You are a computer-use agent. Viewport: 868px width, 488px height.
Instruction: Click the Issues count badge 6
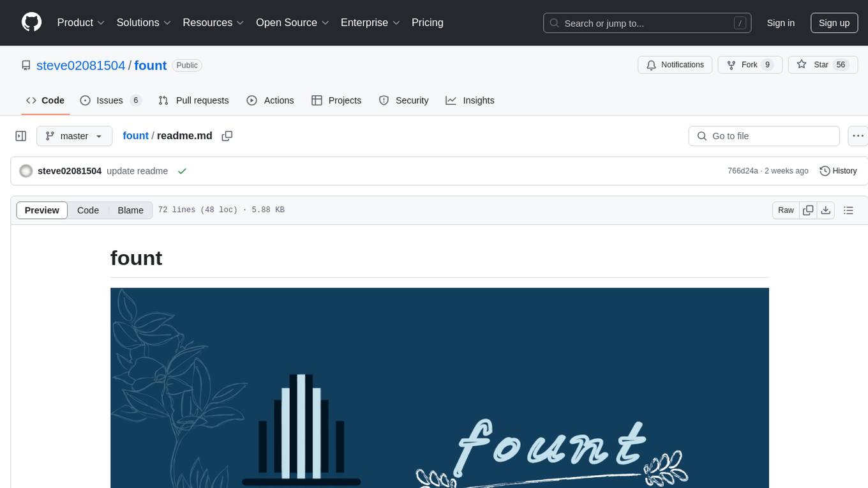pyautogui.click(x=135, y=100)
